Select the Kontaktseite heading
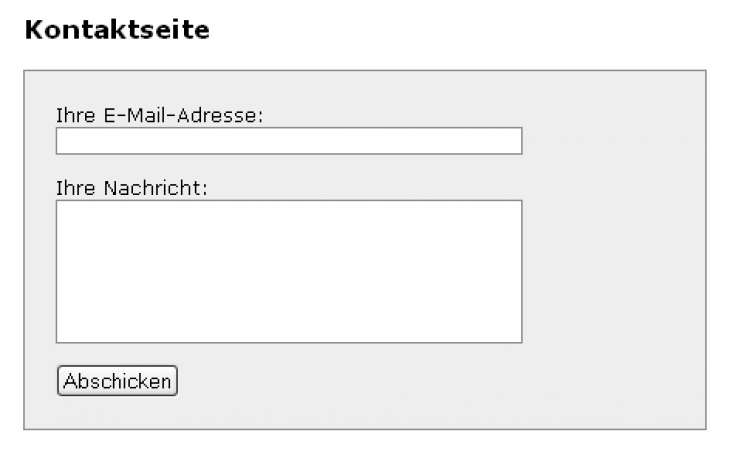The width and height of the screenshot is (750, 472). [116, 30]
